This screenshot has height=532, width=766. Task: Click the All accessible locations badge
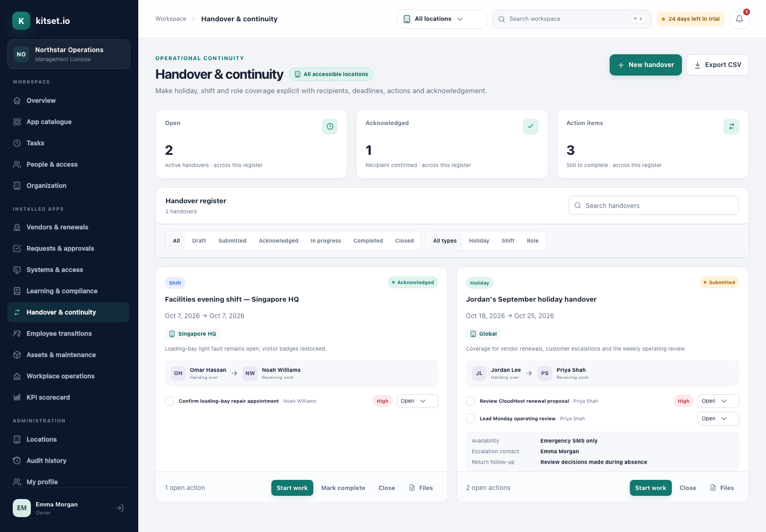point(331,74)
